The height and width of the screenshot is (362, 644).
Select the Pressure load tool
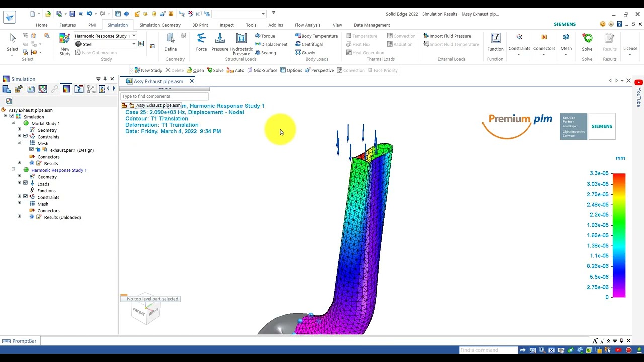point(220,42)
